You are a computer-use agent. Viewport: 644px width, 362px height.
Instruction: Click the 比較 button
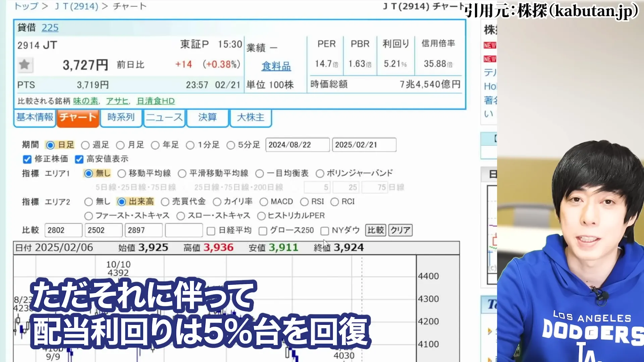[376, 230]
